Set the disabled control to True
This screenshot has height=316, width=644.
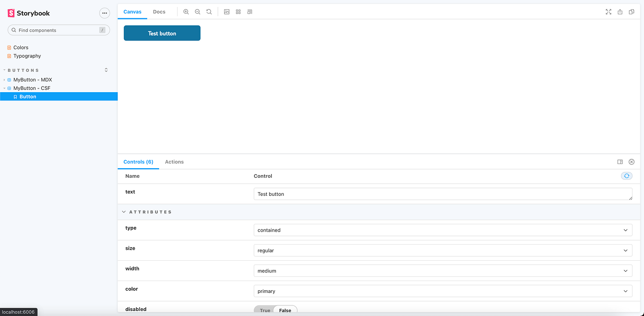tap(264, 310)
